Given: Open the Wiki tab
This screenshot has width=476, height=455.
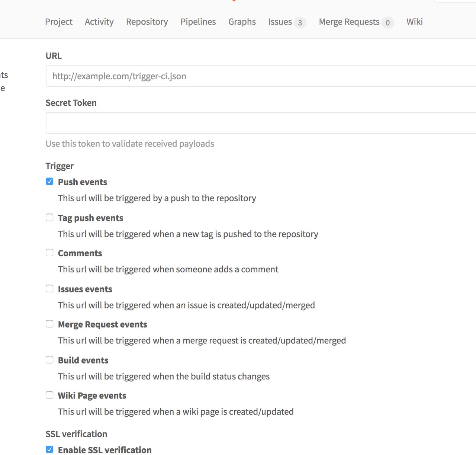Looking at the screenshot, I should pos(414,22).
